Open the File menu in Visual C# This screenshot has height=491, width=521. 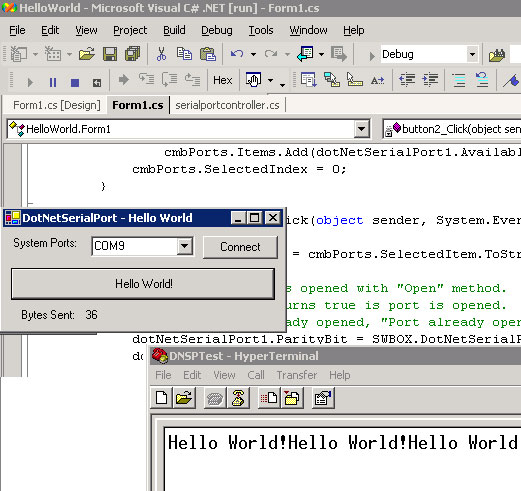coord(17,30)
